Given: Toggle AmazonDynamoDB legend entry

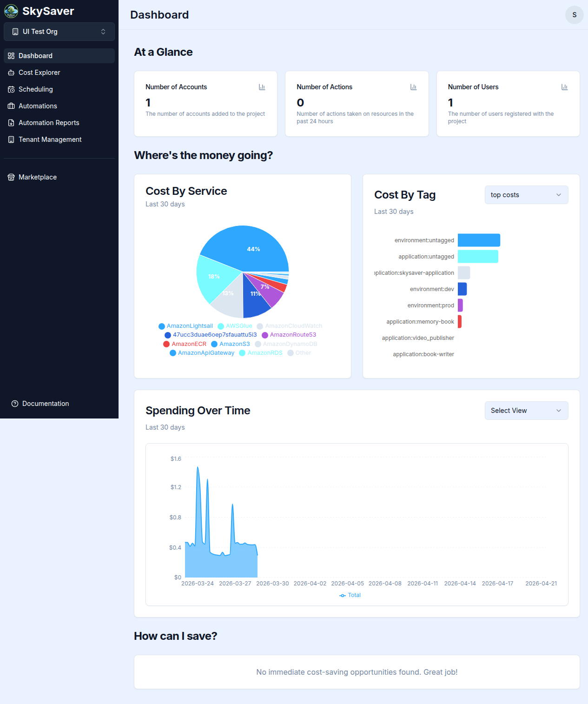Looking at the screenshot, I should [286, 344].
